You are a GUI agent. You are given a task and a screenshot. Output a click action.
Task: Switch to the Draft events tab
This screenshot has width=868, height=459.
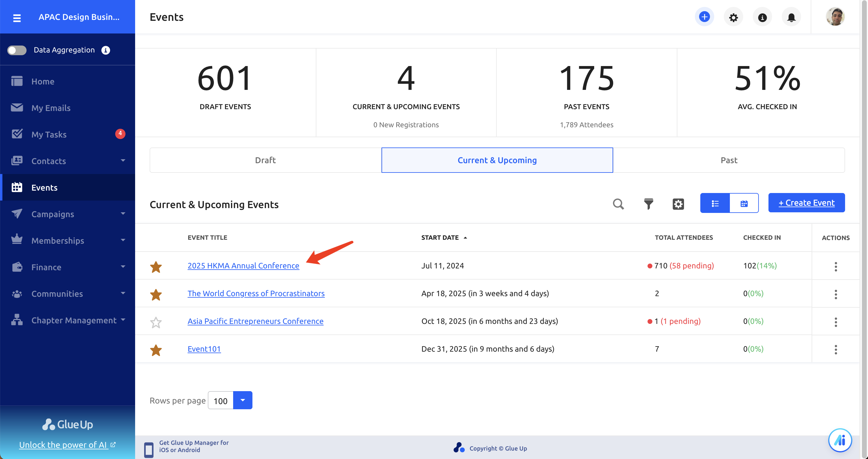point(265,160)
